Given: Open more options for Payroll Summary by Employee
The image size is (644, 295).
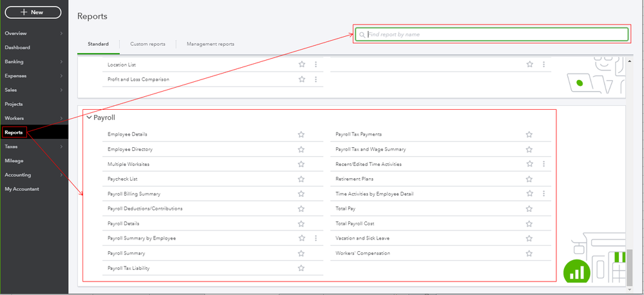Looking at the screenshot, I should 316,238.
